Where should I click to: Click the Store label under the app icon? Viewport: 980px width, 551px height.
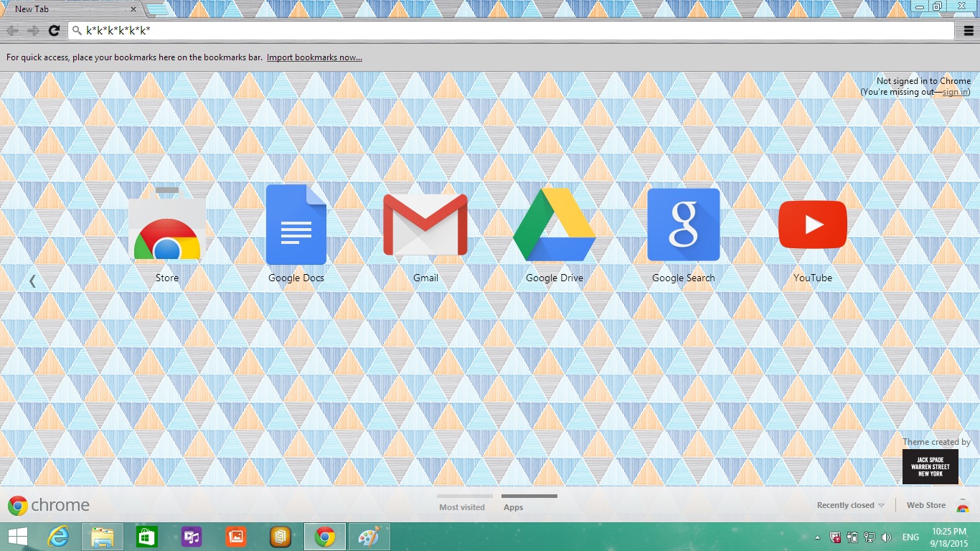(167, 278)
